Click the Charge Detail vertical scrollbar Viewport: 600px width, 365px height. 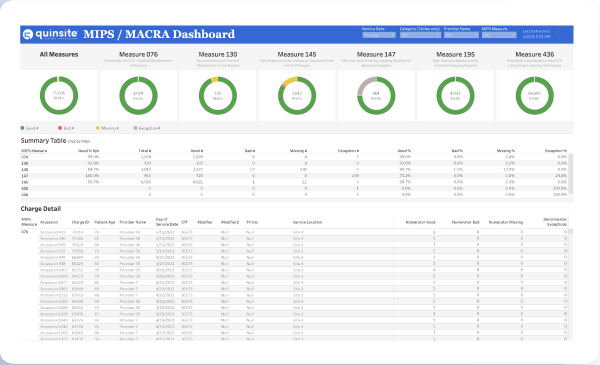tap(571, 284)
